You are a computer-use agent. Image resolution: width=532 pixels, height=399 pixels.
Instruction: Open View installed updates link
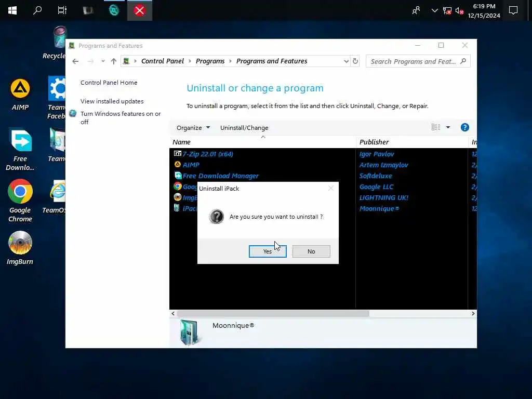click(112, 101)
